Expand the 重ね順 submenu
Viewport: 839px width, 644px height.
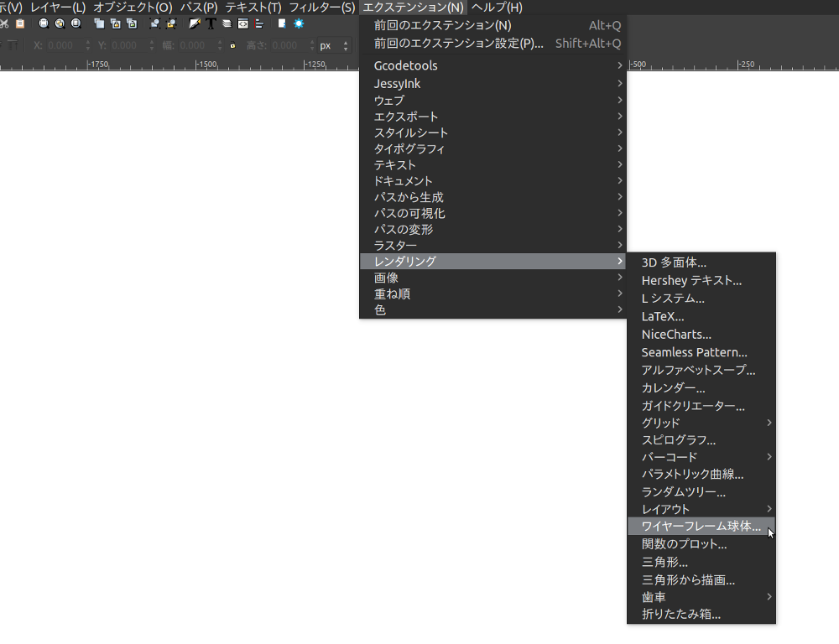pos(492,293)
